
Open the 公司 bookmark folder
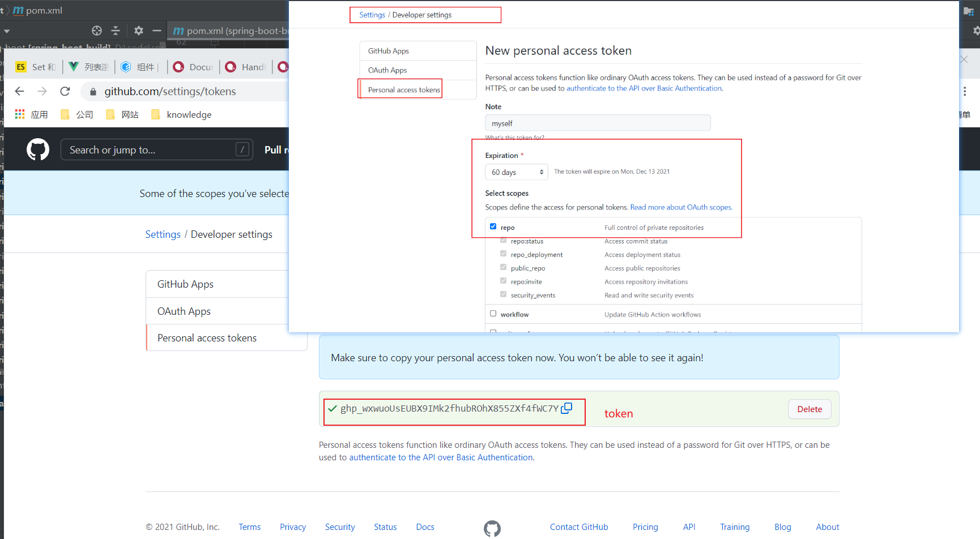click(x=76, y=114)
